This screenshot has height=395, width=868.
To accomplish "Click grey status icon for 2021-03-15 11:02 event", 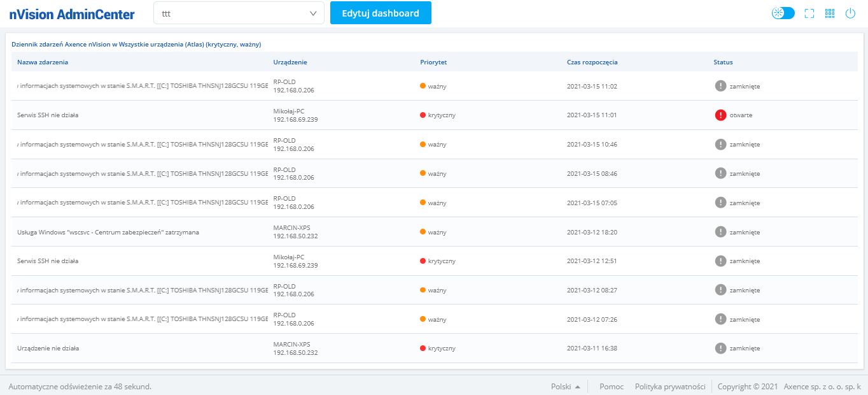I will 720,86.
